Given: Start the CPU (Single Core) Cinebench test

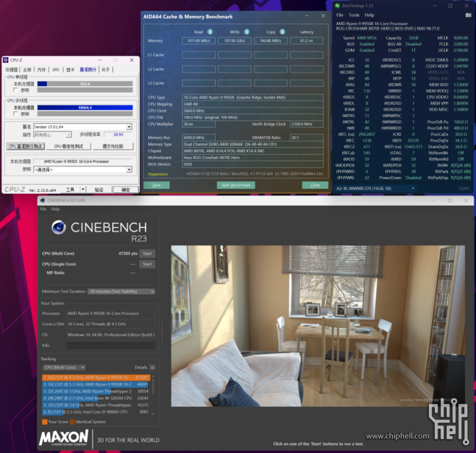Looking at the screenshot, I should click(x=147, y=264).
